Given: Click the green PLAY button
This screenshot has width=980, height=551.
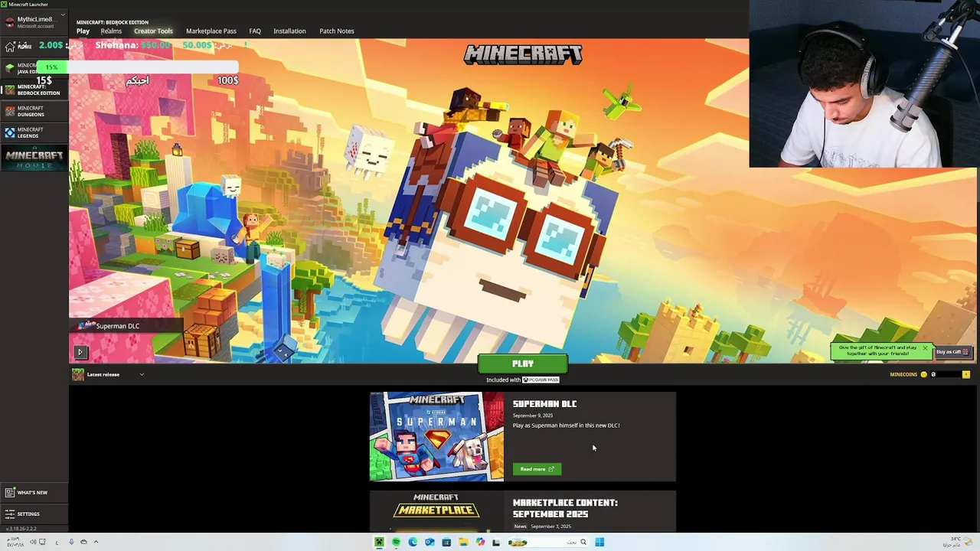Looking at the screenshot, I should click(523, 364).
